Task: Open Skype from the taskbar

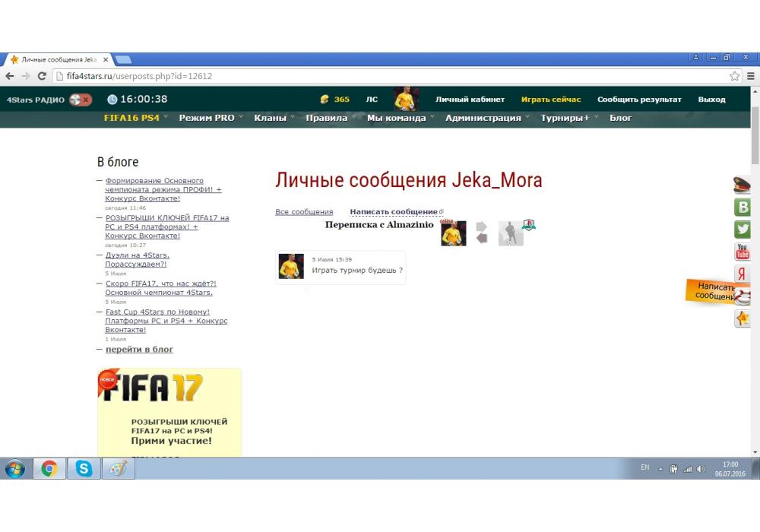Action: click(84, 468)
